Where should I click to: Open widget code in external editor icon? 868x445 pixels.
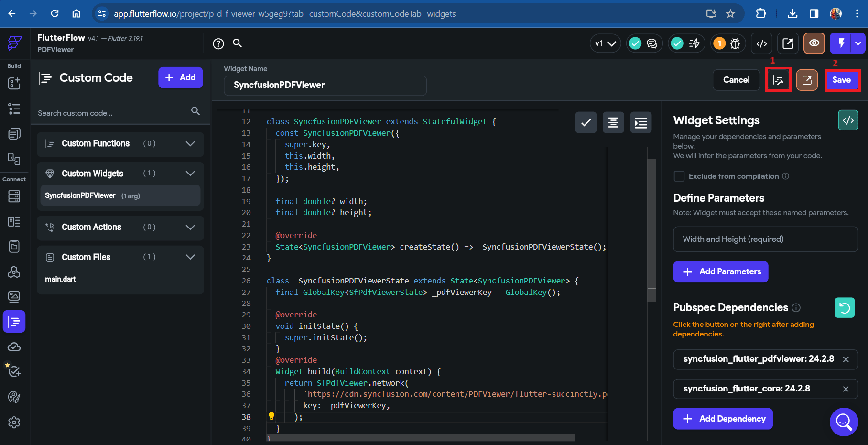coord(807,80)
